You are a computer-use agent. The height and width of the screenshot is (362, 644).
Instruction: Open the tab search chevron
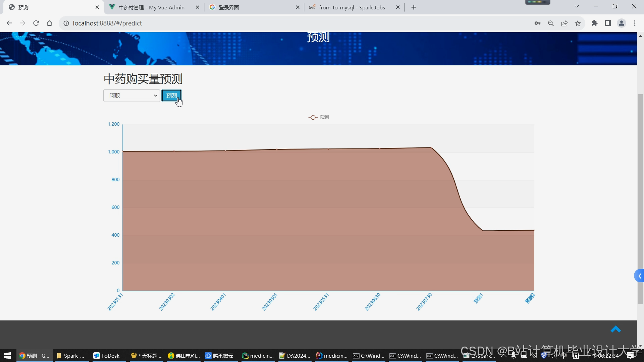click(x=577, y=6)
